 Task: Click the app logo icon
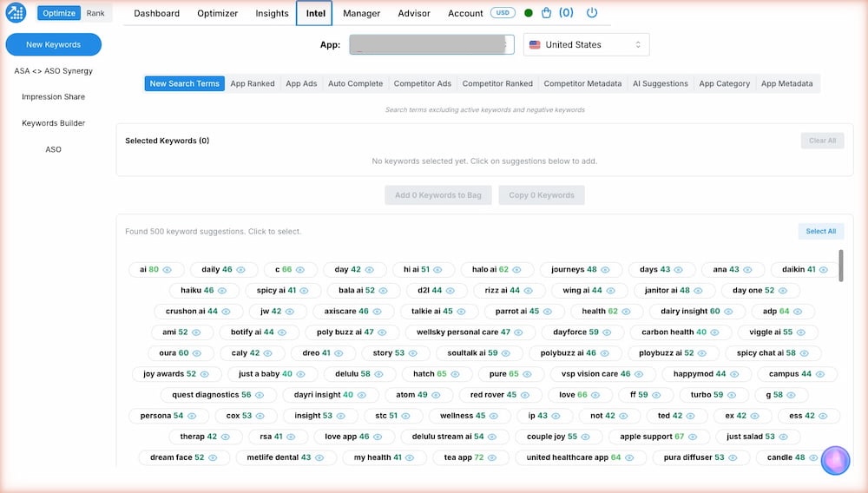point(16,12)
